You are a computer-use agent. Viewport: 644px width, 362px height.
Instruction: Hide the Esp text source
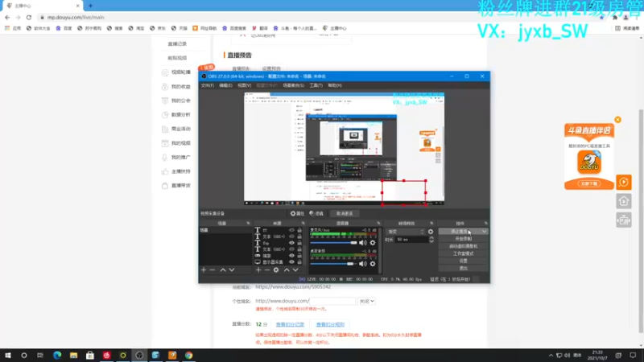pos(291,243)
